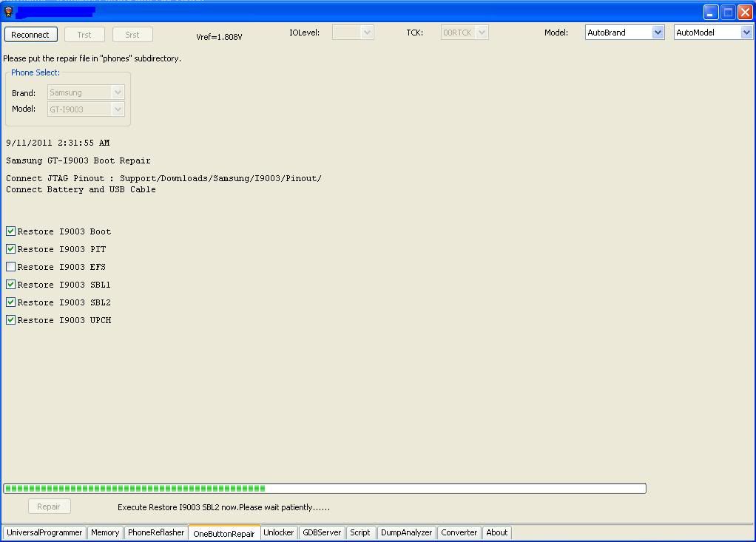Click the Vref=1.808V reading
Viewport: 756px width, 542px height.
tap(220, 37)
